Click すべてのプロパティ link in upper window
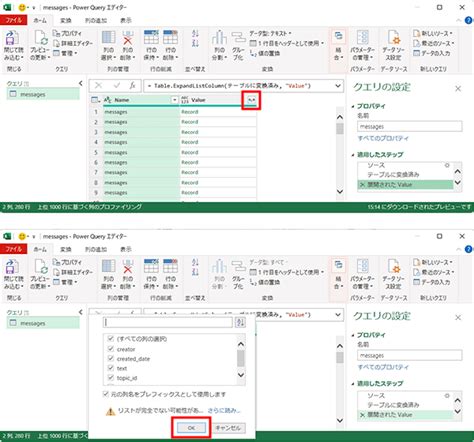The height and width of the screenshot is (442, 474). (383, 138)
